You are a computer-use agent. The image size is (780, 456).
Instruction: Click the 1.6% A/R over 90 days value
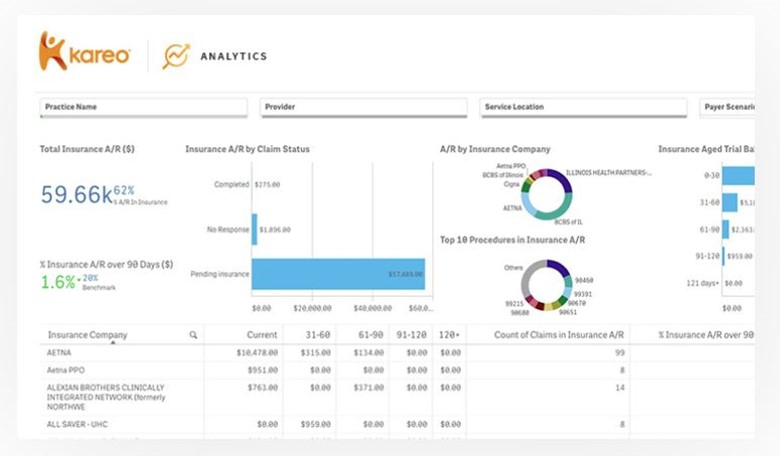[x=58, y=282]
